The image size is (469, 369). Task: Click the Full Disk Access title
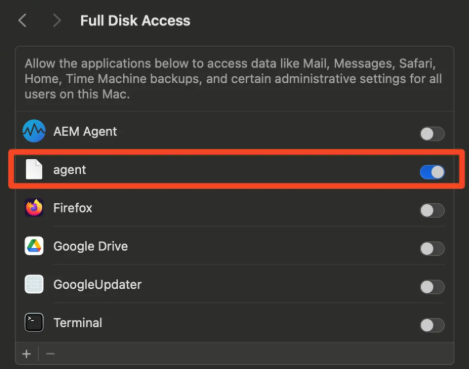click(x=135, y=21)
